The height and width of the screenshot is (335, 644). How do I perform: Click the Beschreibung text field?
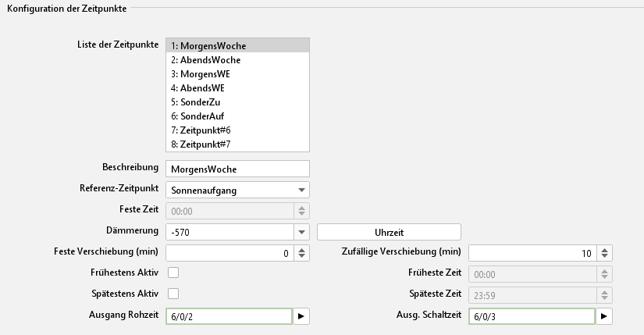coord(237,169)
